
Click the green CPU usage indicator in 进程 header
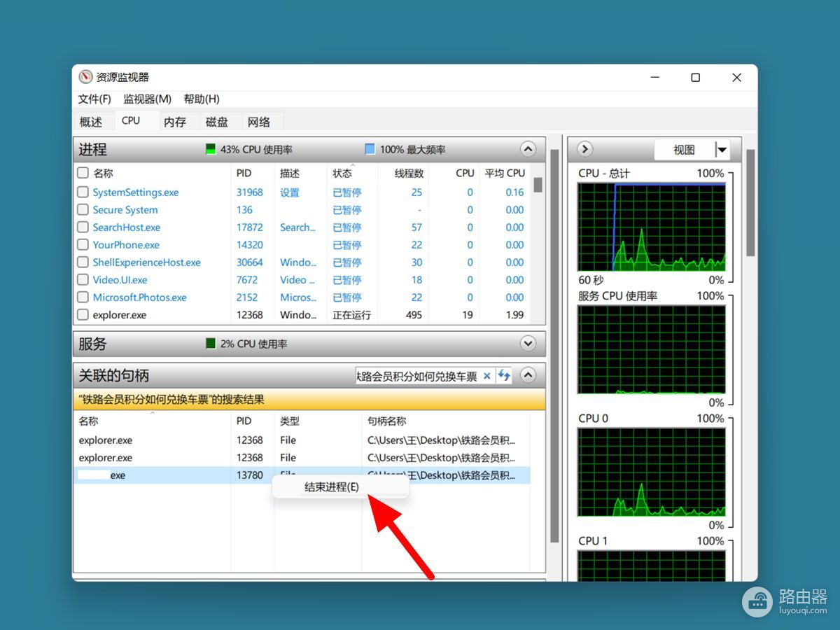(x=211, y=149)
